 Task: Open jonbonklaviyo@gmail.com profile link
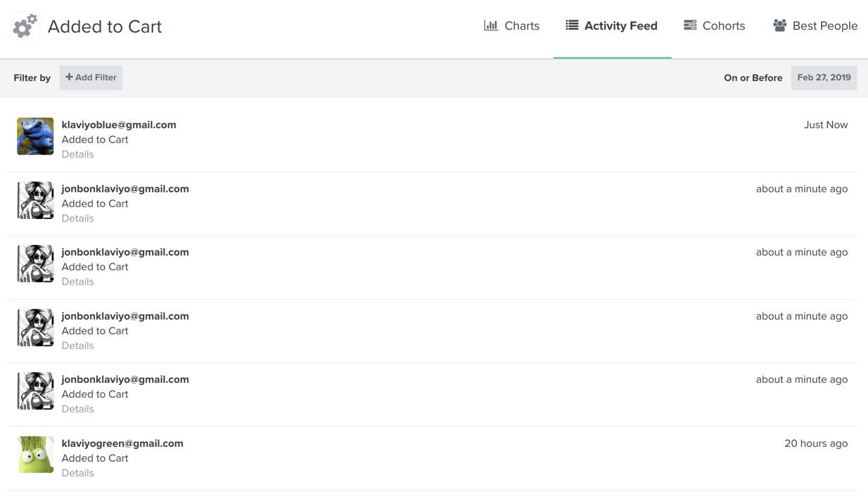point(125,188)
